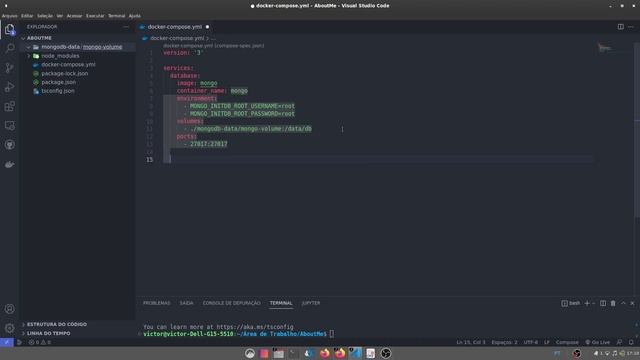Image resolution: width=640 pixels, height=360 pixels.
Task: Open the Run and Debug view
Action: coord(9,87)
